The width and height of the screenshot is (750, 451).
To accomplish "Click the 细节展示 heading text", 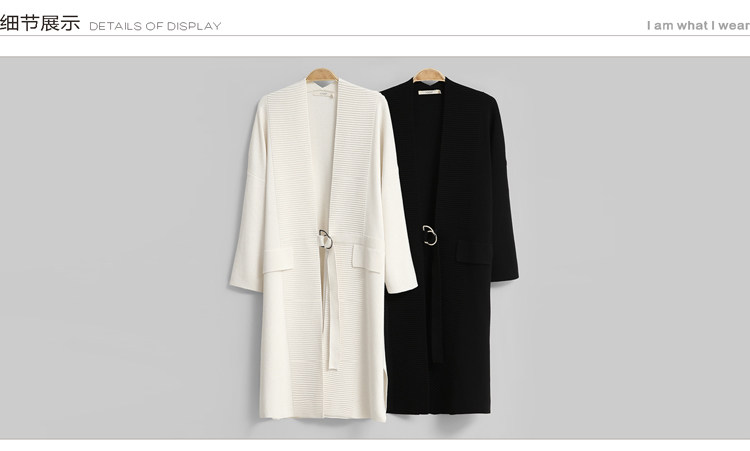I will (x=40, y=22).
